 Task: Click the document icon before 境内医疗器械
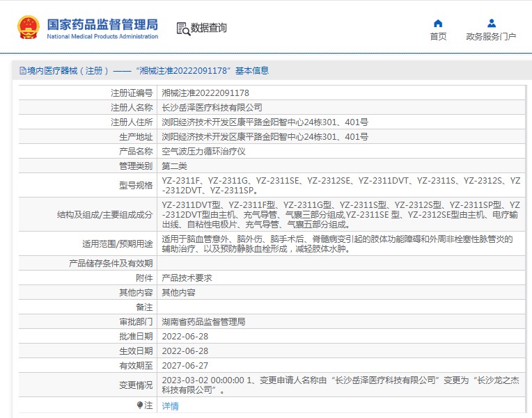click(x=22, y=70)
